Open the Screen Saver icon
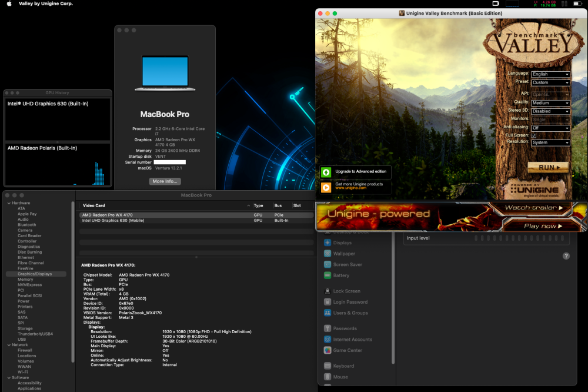Viewport: 588px width, 392px height. pos(328,264)
